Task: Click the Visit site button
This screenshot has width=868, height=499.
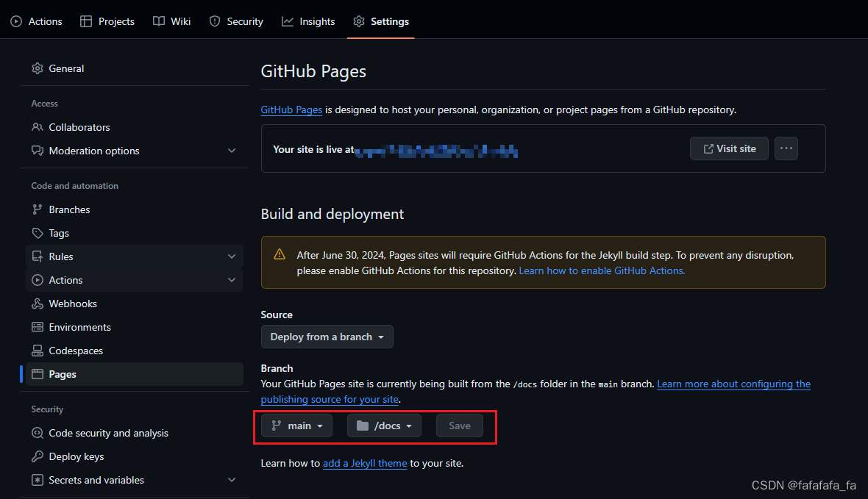Action: pos(729,148)
